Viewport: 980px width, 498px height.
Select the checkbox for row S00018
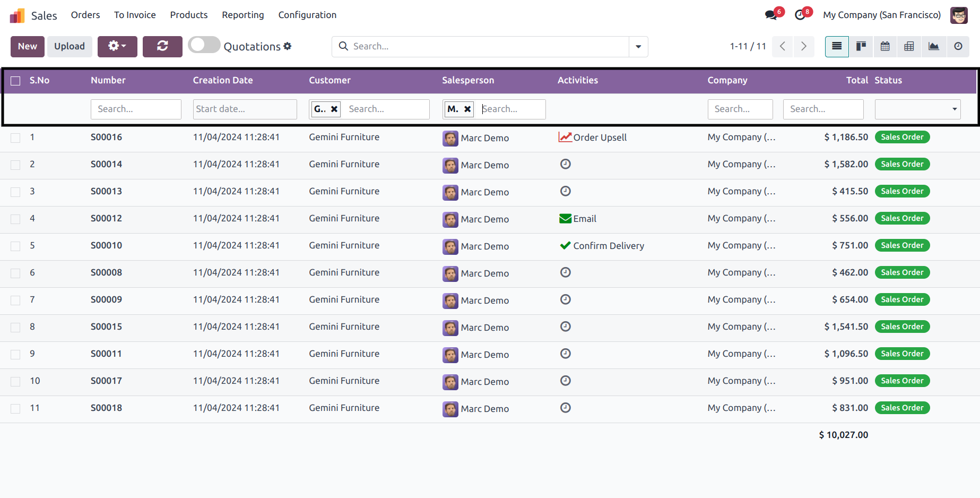[15, 409]
